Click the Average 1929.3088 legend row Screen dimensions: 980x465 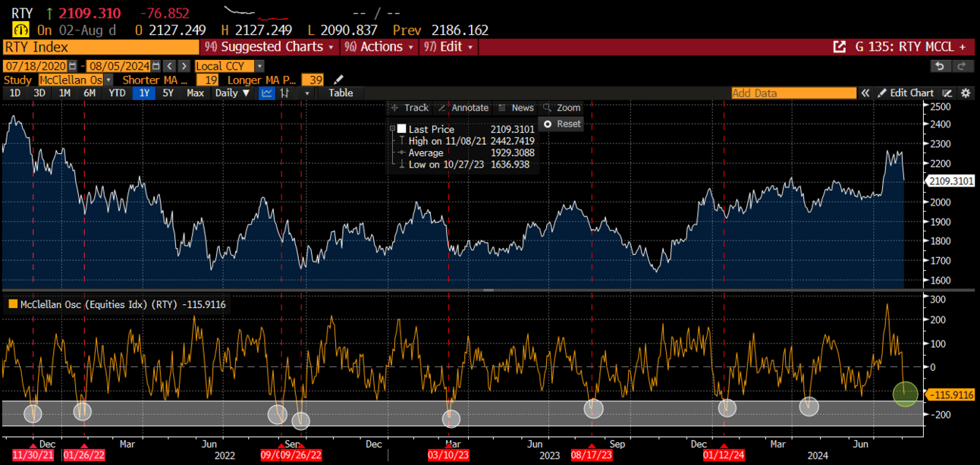tap(463, 152)
